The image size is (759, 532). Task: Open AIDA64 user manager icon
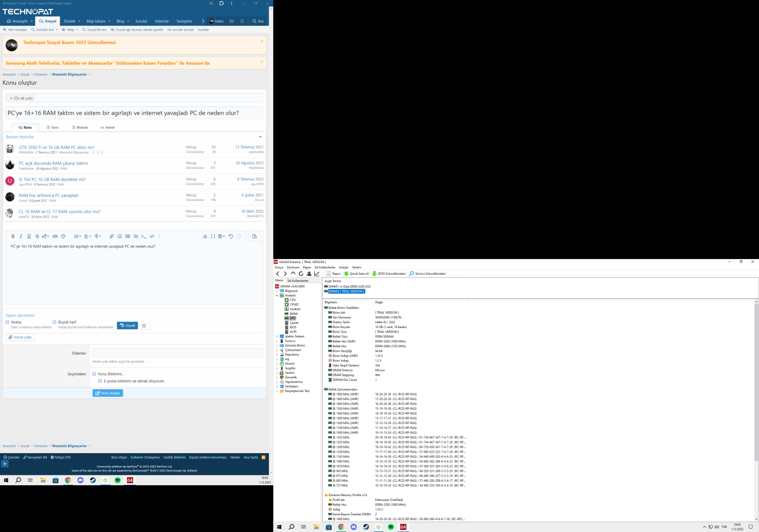309,274
